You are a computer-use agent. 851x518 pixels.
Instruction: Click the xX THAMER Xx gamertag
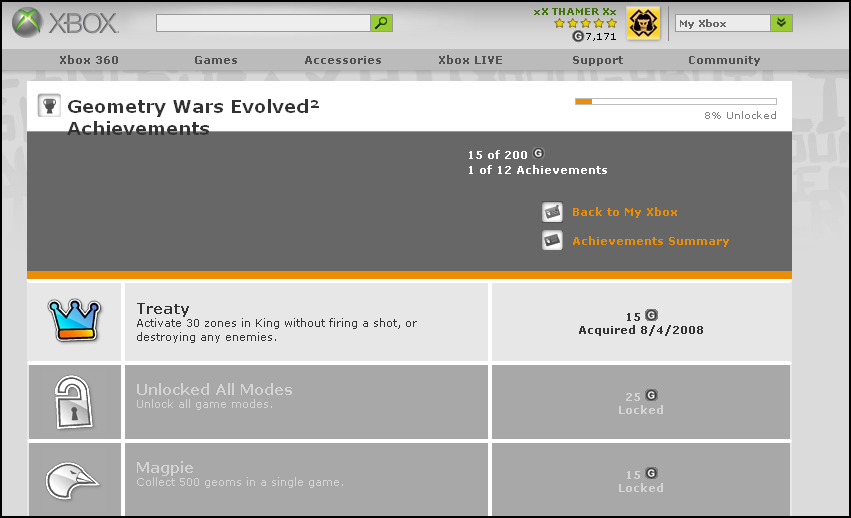575,11
